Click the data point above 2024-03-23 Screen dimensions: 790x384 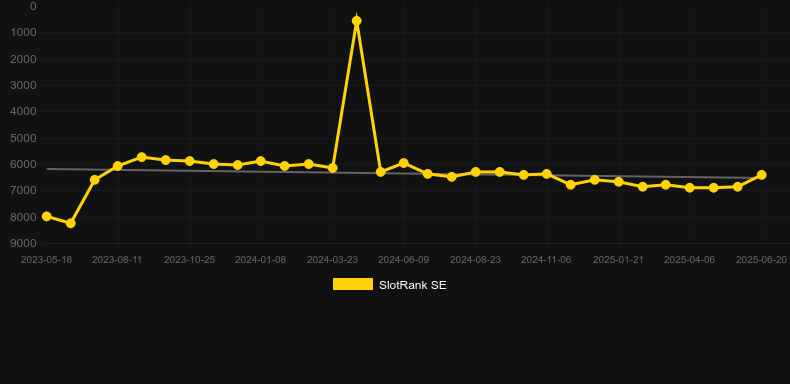point(333,168)
